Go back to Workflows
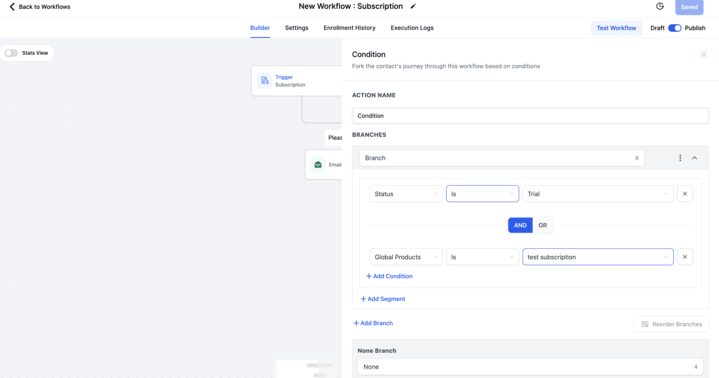This screenshot has width=719, height=378. [x=40, y=7]
